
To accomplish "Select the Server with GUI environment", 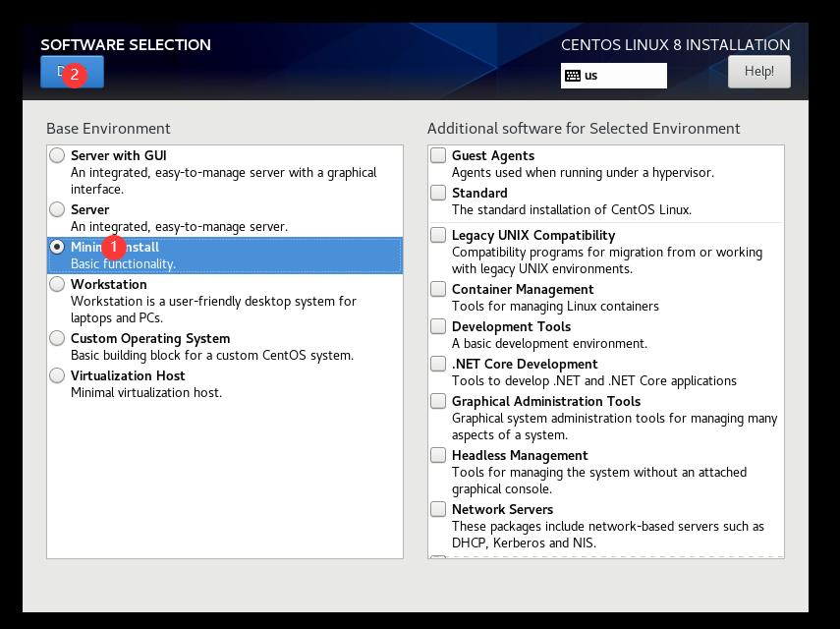I will click(x=57, y=155).
